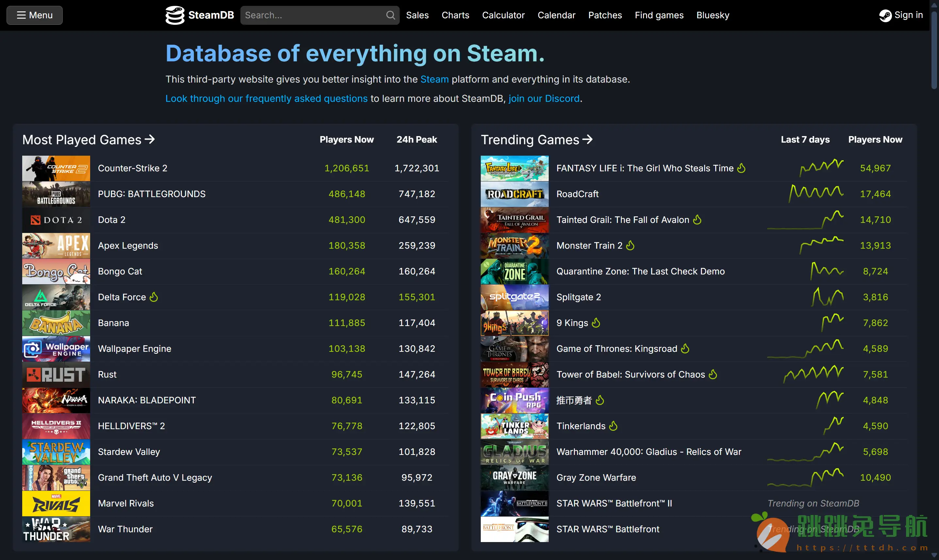
Task: Click Delta Force 24h peak 155,301
Action: (417, 297)
